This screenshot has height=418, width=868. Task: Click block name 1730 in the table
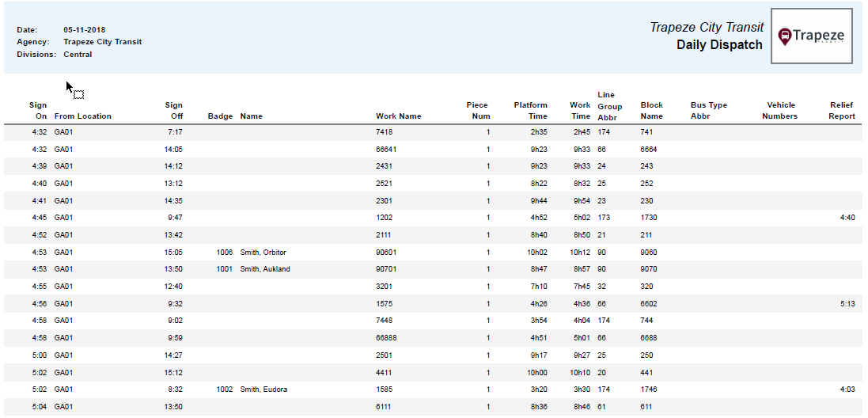(x=649, y=218)
